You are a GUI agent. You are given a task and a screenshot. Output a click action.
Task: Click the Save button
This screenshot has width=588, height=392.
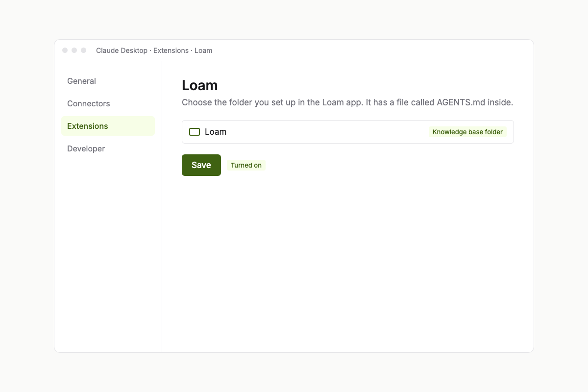coord(201,165)
